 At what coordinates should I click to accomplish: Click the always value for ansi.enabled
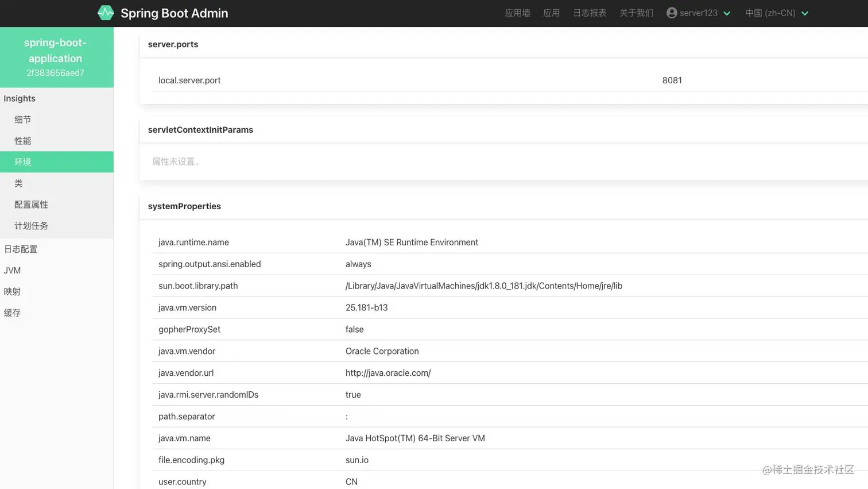[x=358, y=264]
